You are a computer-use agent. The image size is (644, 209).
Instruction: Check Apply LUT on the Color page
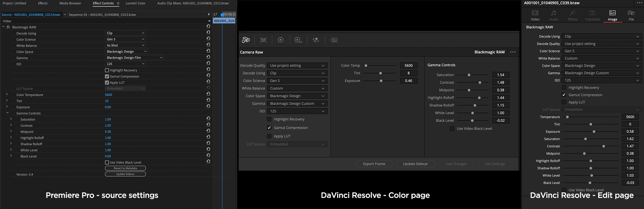(x=269, y=136)
